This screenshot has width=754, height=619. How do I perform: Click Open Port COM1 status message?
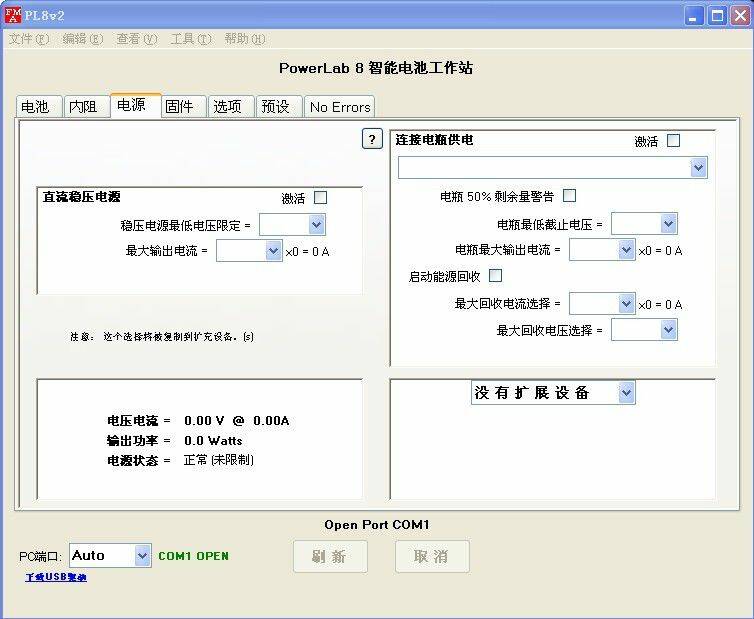[377, 525]
